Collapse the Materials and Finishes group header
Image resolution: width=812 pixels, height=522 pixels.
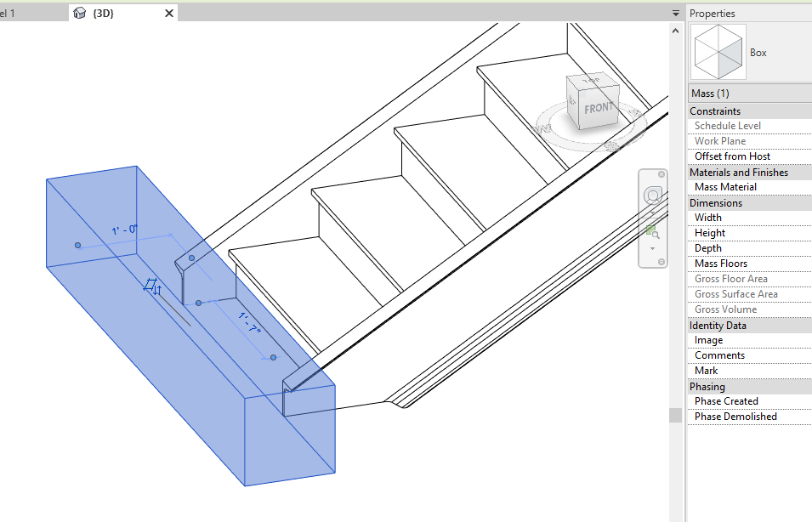(750, 173)
